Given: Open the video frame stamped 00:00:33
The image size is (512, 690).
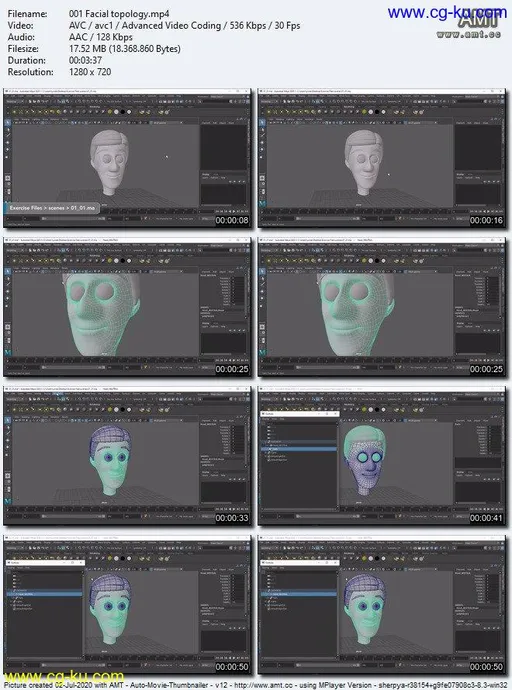Looking at the screenshot, I should pyautogui.click(x=127, y=456).
